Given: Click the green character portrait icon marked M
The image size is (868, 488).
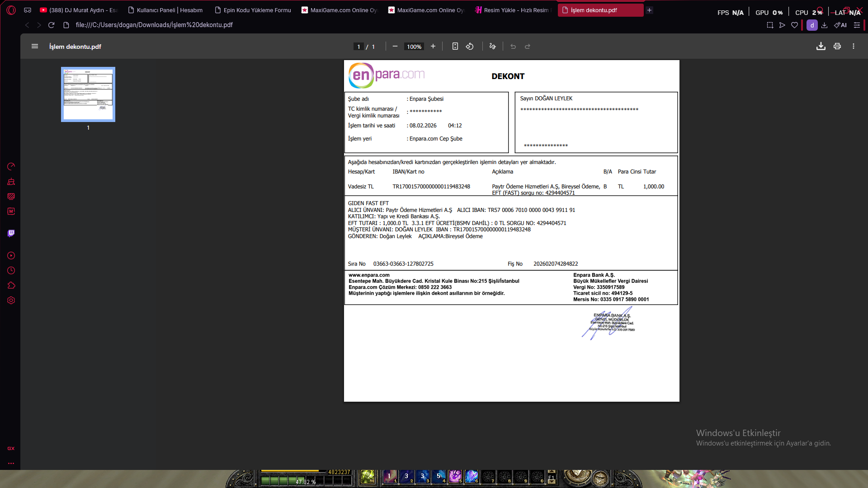Looking at the screenshot, I should (368, 477).
